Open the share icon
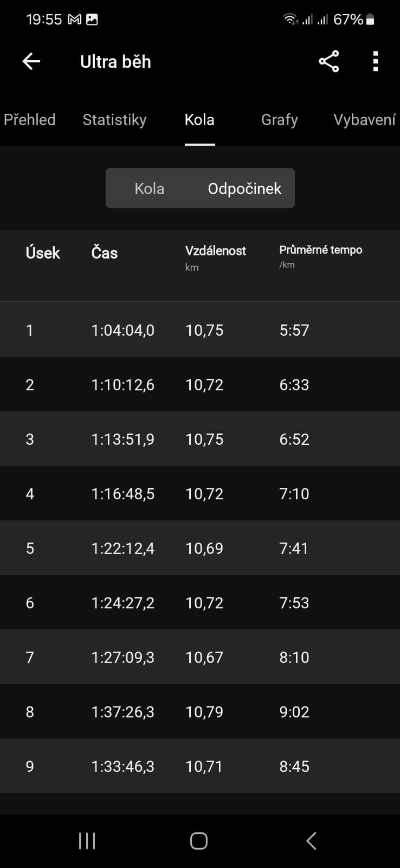Viewport: 400px width, 868px height. point(329,61)
